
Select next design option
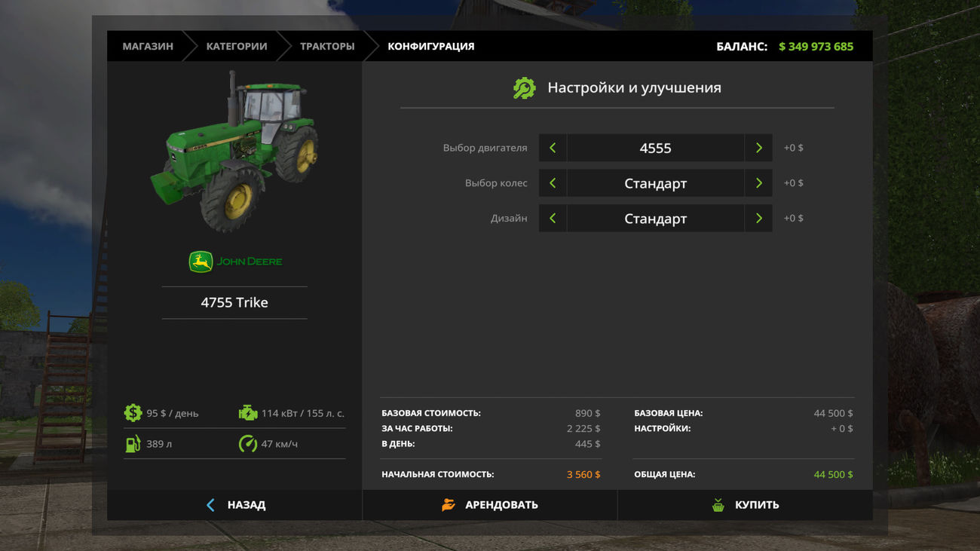758,219
